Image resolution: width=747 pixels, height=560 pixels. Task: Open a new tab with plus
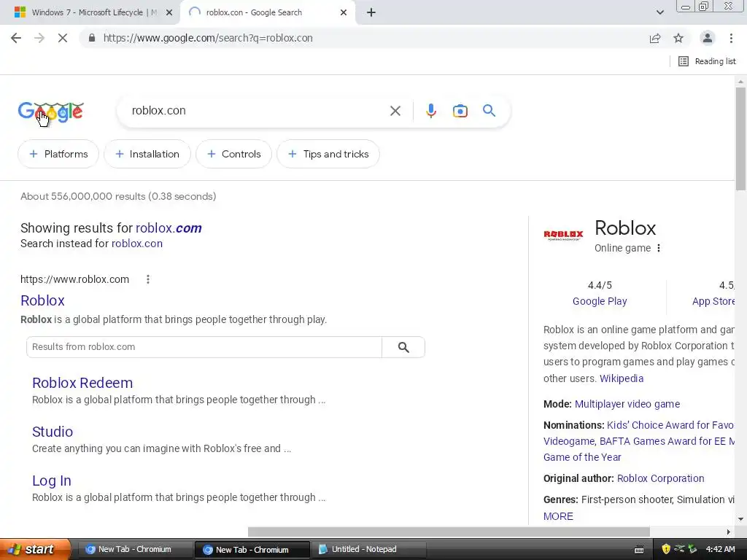(x=371, y=12)
